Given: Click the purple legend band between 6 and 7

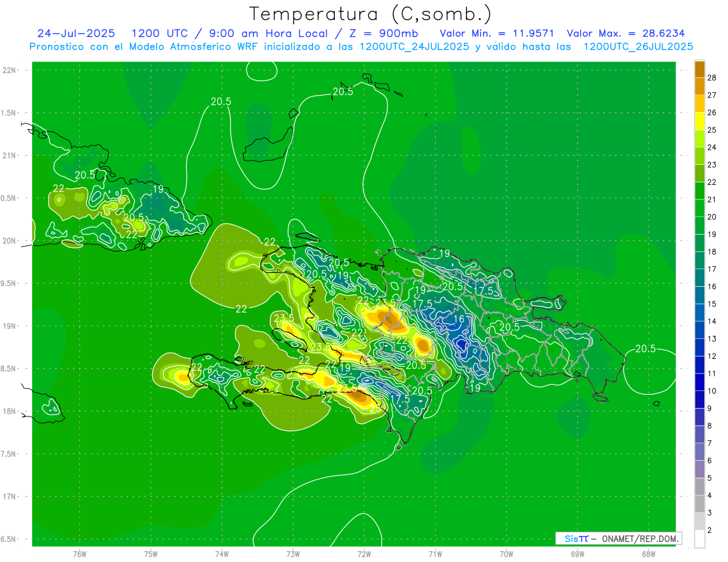Looking at the screenshot, I should [699, 452].
